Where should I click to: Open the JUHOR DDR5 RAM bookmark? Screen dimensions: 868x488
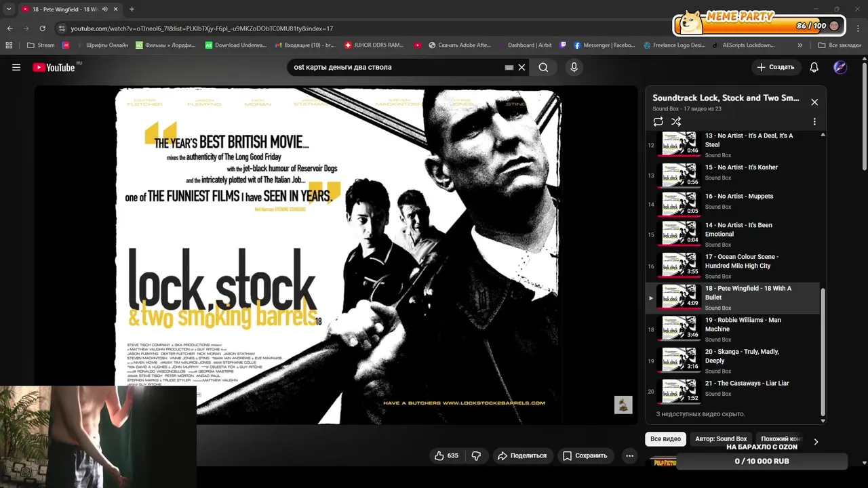374,45
